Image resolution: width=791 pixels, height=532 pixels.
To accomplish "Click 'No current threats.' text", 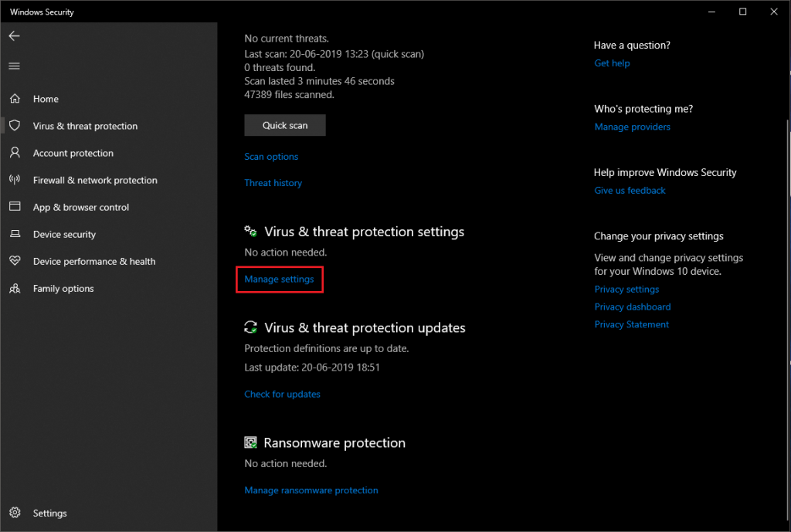I will pos(287,39).
